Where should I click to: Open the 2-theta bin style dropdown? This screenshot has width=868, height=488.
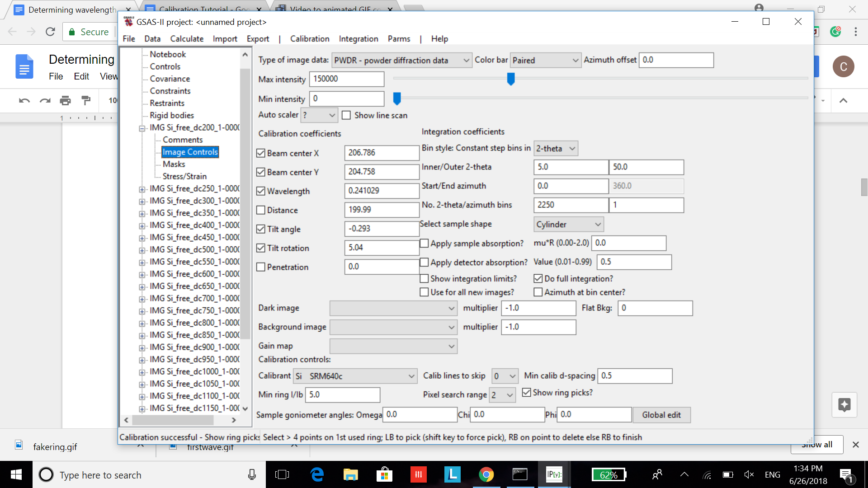pyautogui.click(x=556, y=148)
